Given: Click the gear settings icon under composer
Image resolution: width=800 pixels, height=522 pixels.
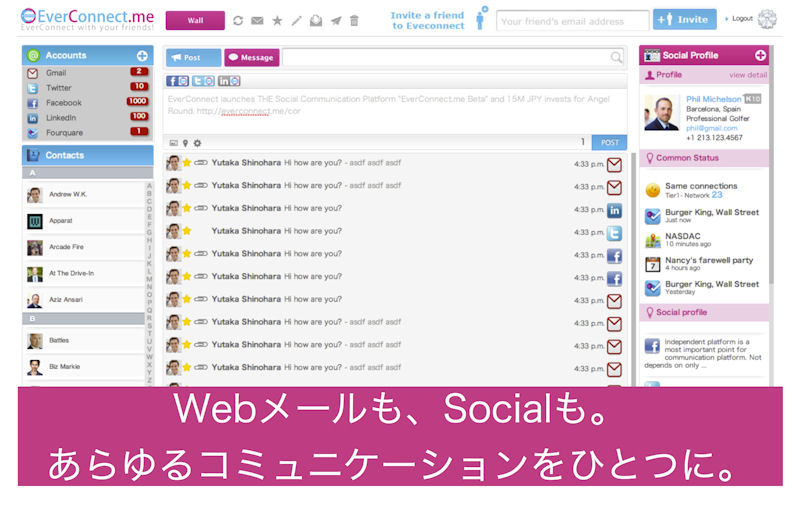Looking at the screenshot, I should [197, 143].
